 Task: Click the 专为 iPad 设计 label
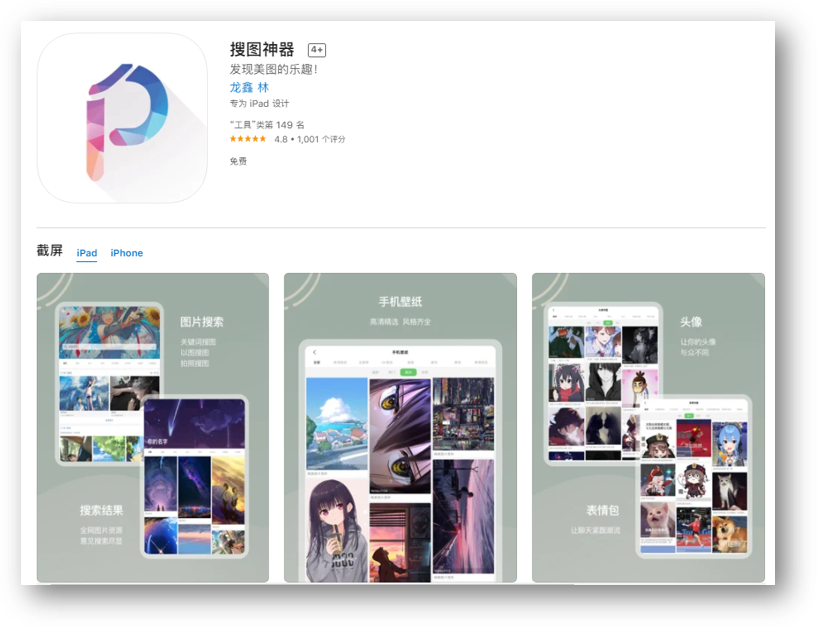(259, 103)
